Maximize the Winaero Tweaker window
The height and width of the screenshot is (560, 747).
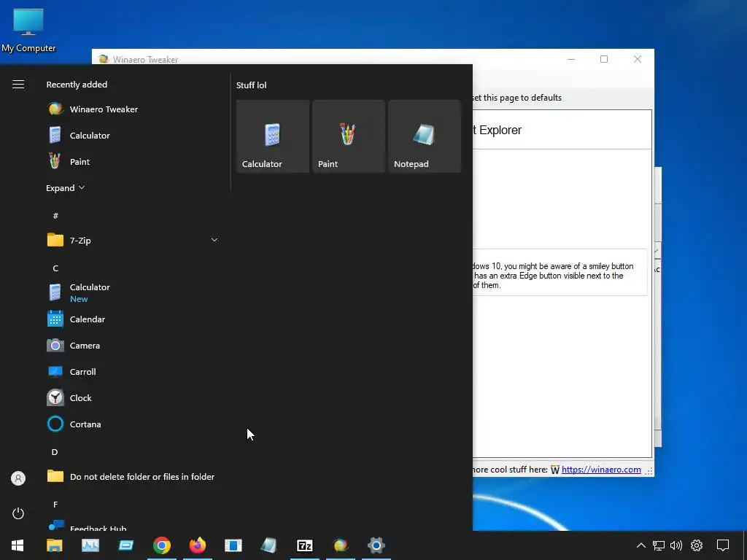(x=604, y=59)
